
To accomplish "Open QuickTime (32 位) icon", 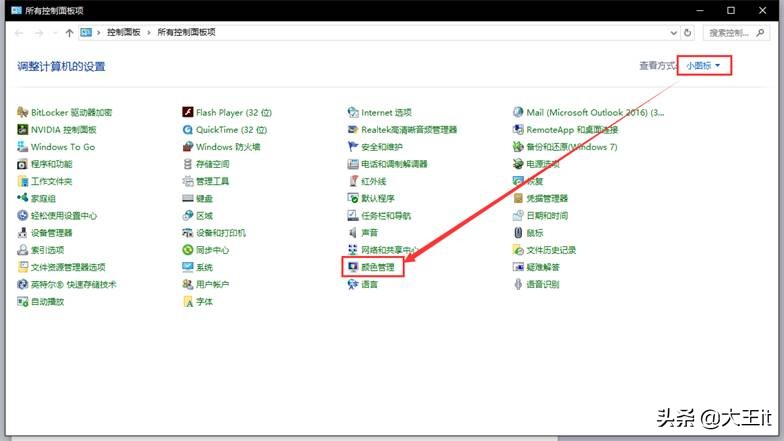I will click(x=188, y=130).
